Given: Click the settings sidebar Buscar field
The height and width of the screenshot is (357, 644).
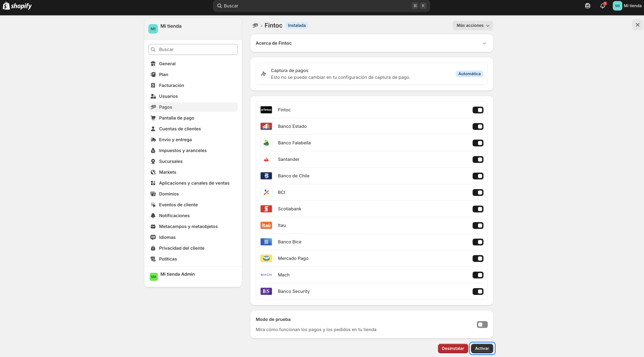Looking at the screenshot, I should pyautogui.click(x=193, y=50).
